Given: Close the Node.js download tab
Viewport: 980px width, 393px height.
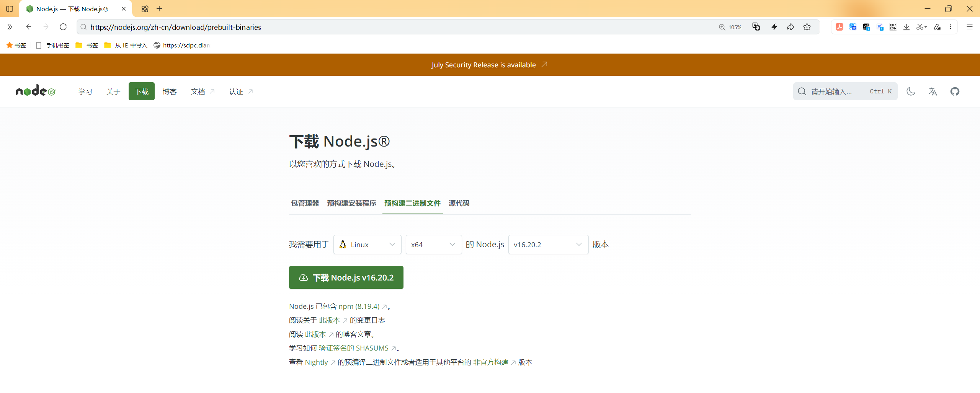Looking at the screenshot, I should pos(124,9).
